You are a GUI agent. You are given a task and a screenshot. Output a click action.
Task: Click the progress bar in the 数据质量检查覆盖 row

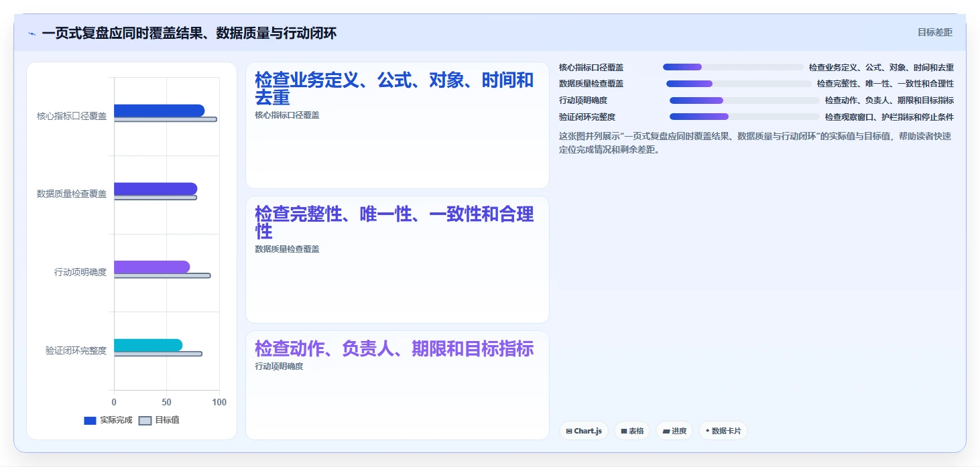point(739,84)
